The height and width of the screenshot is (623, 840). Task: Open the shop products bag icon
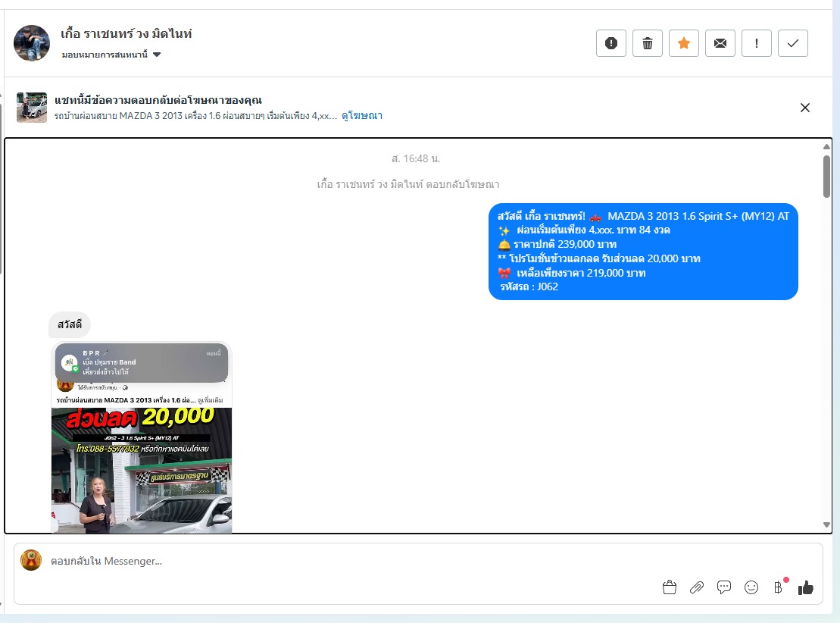coord(669,587)
